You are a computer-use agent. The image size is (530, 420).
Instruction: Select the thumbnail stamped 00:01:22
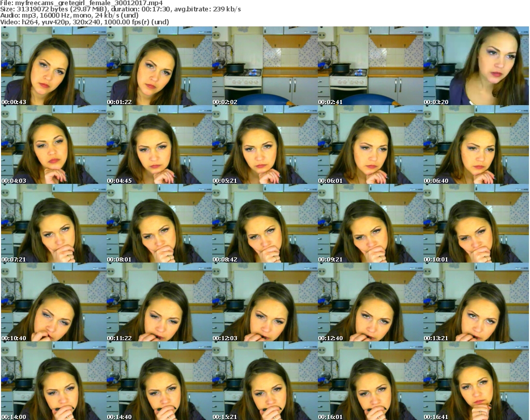click(159, 66)
